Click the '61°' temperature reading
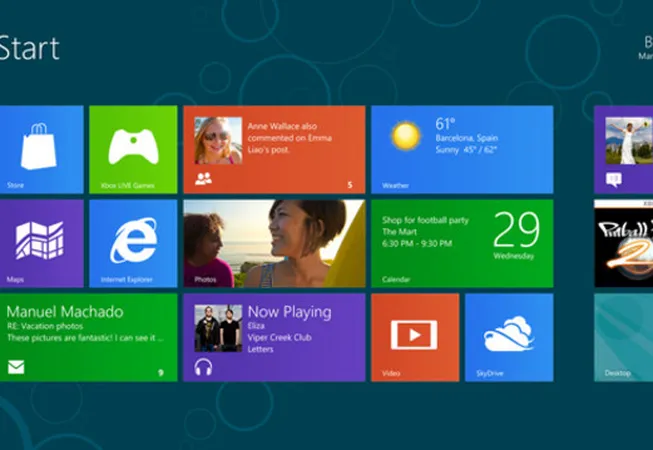Viewport: 653px width, 450px height. (x=446, y=124)
